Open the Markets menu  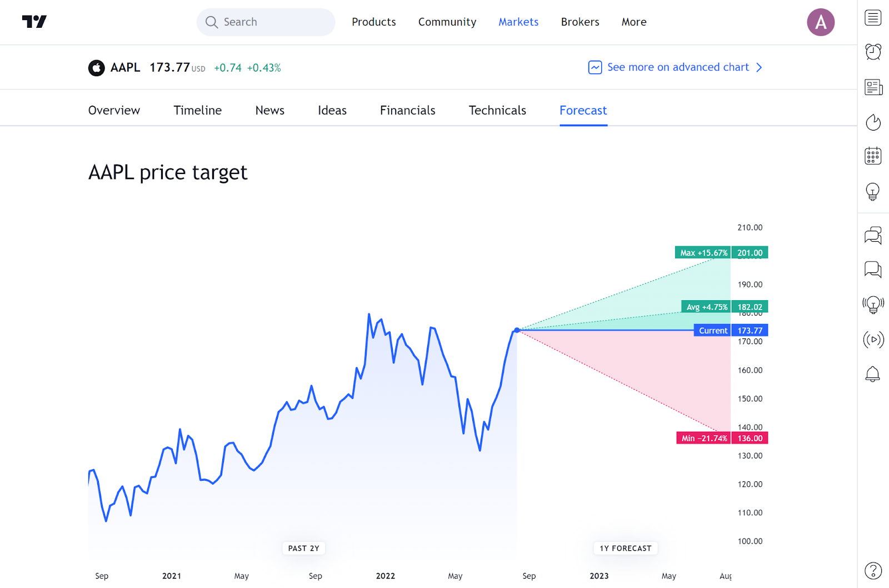point(518,22)
